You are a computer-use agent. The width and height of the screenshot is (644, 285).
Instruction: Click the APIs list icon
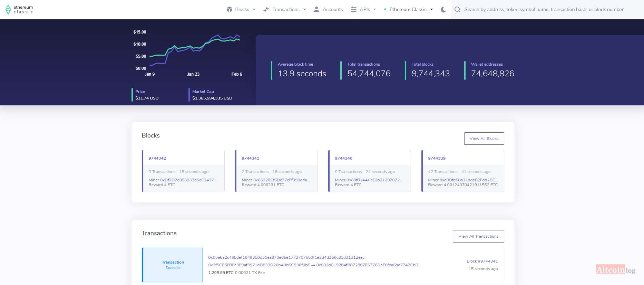(354, 9)
